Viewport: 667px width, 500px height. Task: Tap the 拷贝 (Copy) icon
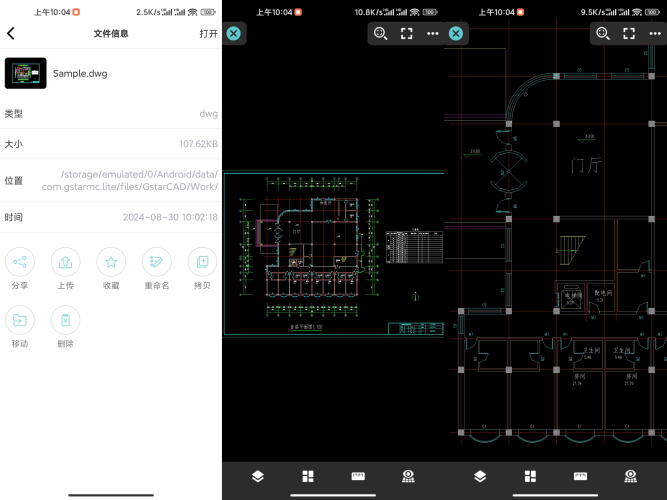(x=202, y=262)
